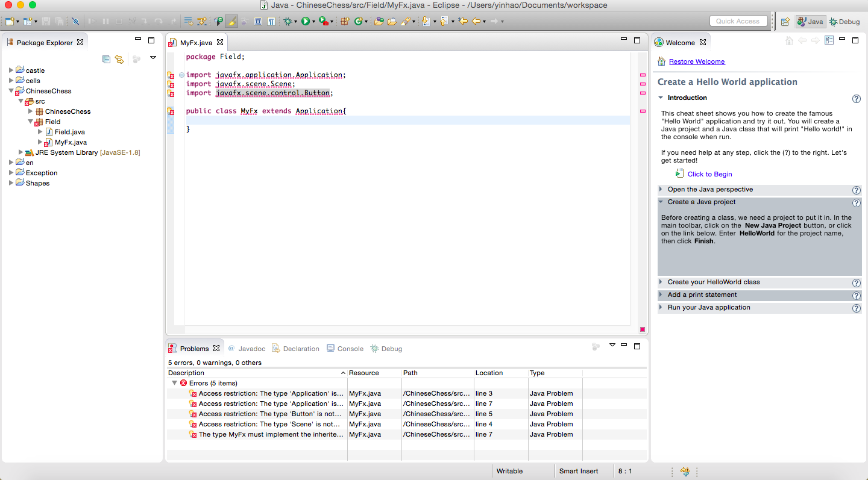Click the Drop to Frame toolbar icon
This screenshot has width=868, height=480.
(x=188, y=21)
